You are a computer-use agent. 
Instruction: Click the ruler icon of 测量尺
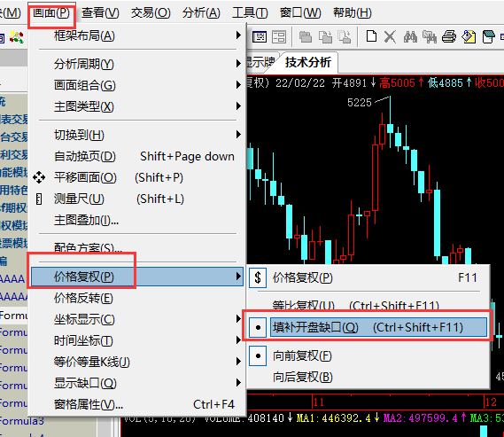(x=39, y=199)
